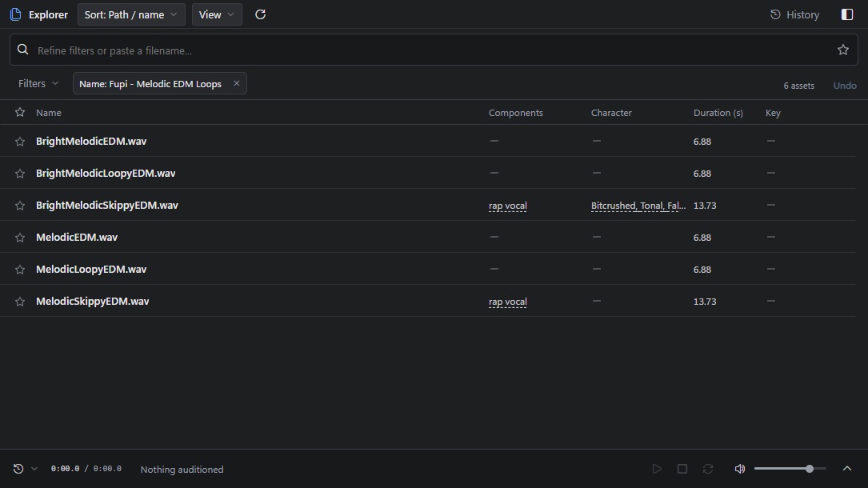Screen dimensions: 868x488
Task: Select the BrightMelodicSkippyEDM.wav file
Action: point(107,206)
